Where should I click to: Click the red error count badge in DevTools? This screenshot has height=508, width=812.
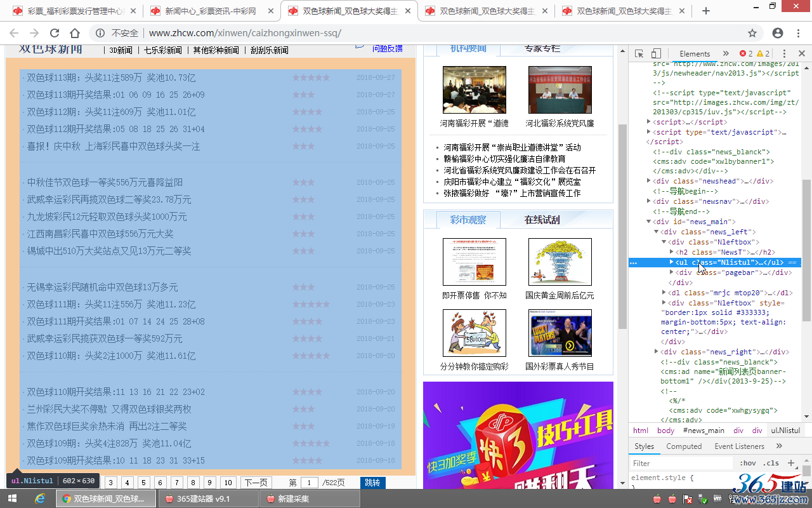(746, 54)
